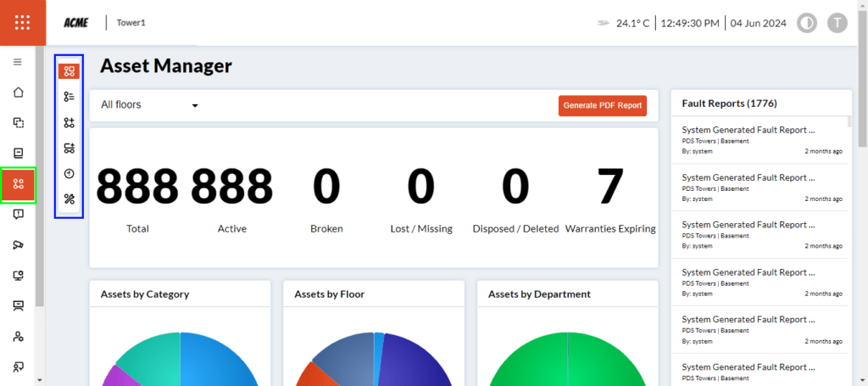Click Generate PDF Report button

pos(602,105)
